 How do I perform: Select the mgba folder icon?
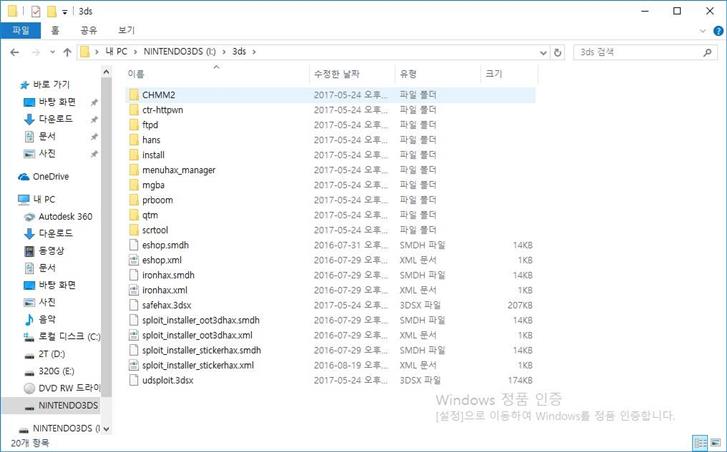[x=134, y=185]
